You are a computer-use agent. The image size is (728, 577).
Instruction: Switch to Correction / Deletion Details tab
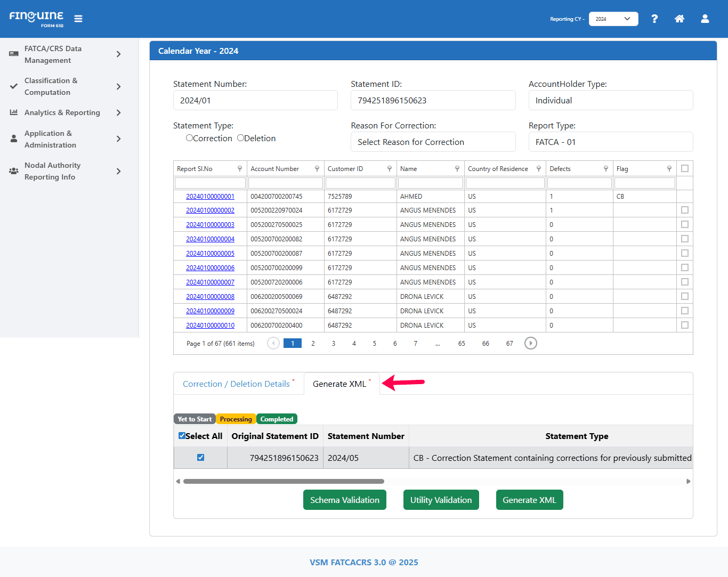coord(236,384)
